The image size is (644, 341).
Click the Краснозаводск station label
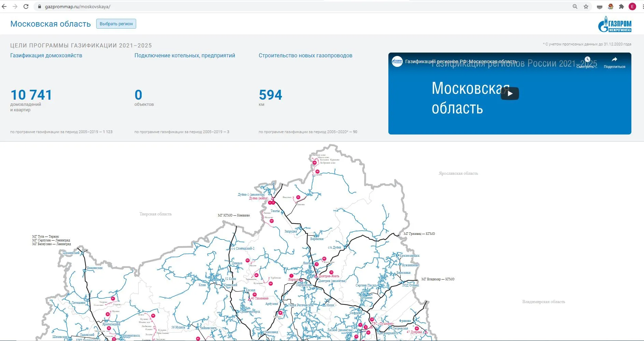410,256
